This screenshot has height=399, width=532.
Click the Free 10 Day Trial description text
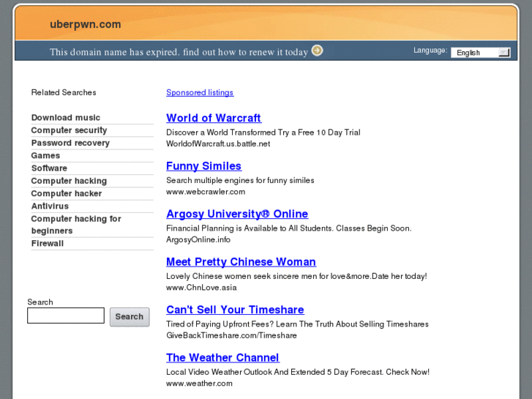(263, 132)
